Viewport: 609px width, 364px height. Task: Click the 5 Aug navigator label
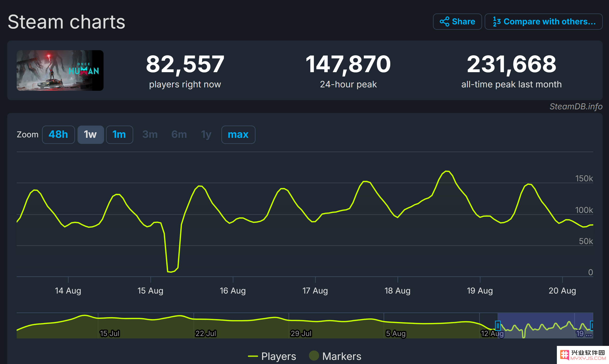pyautogui.click(x=396, y=334)
